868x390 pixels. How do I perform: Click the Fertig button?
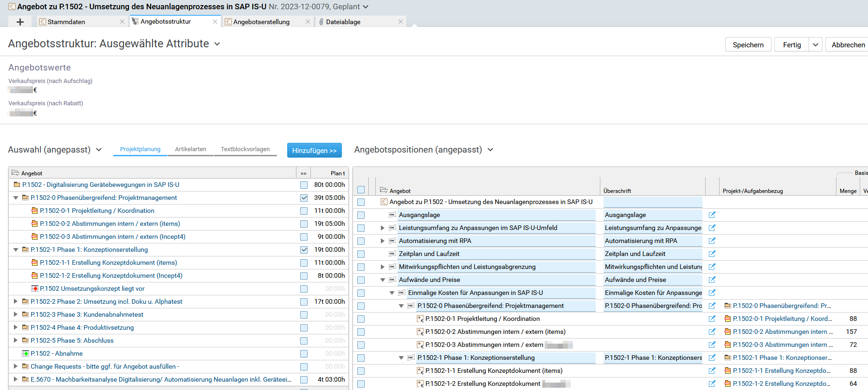[x=792, y=45]
